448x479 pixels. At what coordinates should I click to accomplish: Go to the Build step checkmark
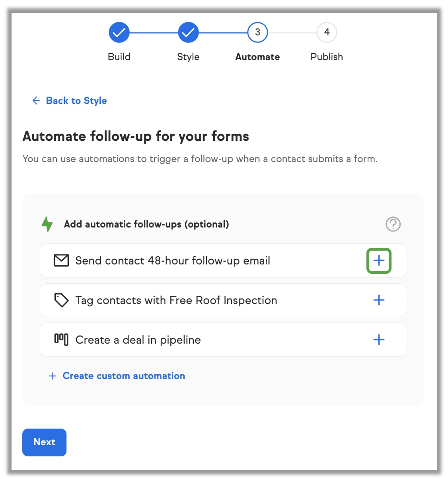coord(119,32)
